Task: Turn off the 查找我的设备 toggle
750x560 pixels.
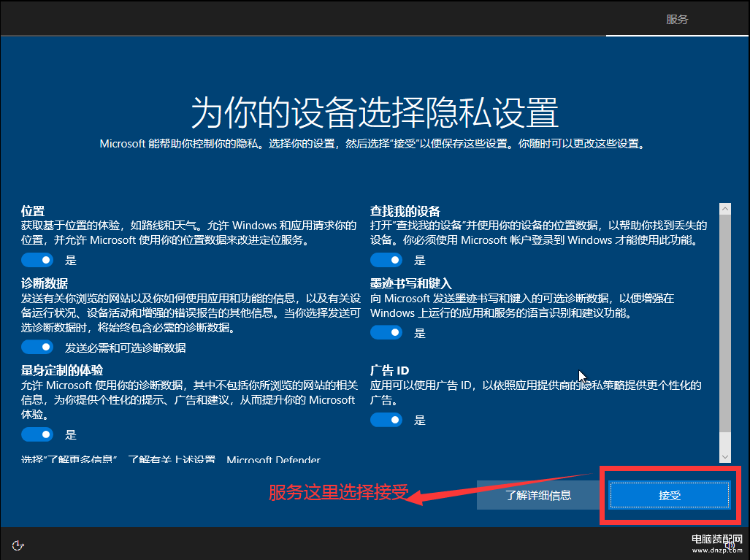Action: pos(386,260)
